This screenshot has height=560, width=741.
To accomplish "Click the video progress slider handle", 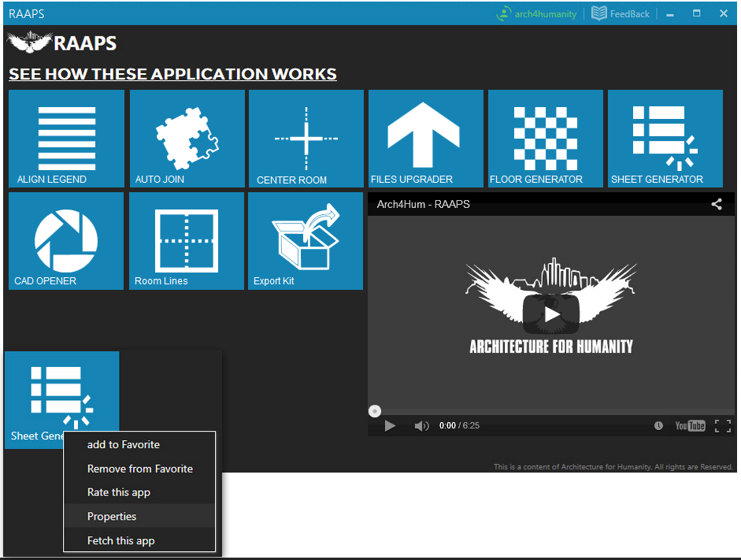I will (375, 411).
